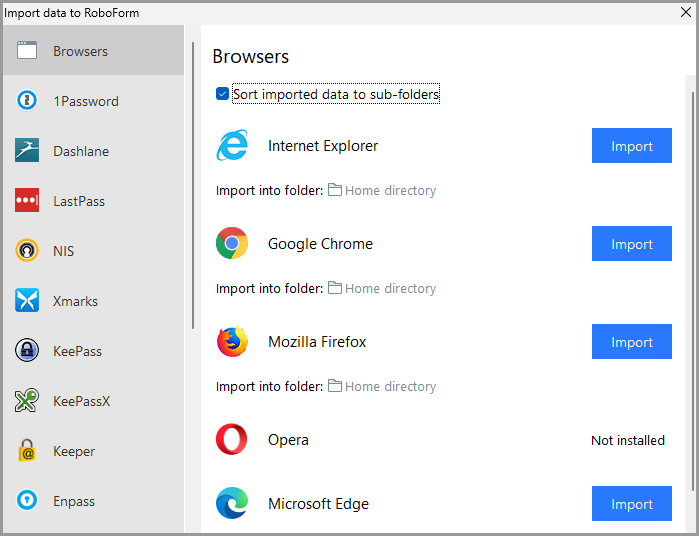Click the red Opera logo
This screenshot has height=536, width=699.
click(x=231, y=439)
